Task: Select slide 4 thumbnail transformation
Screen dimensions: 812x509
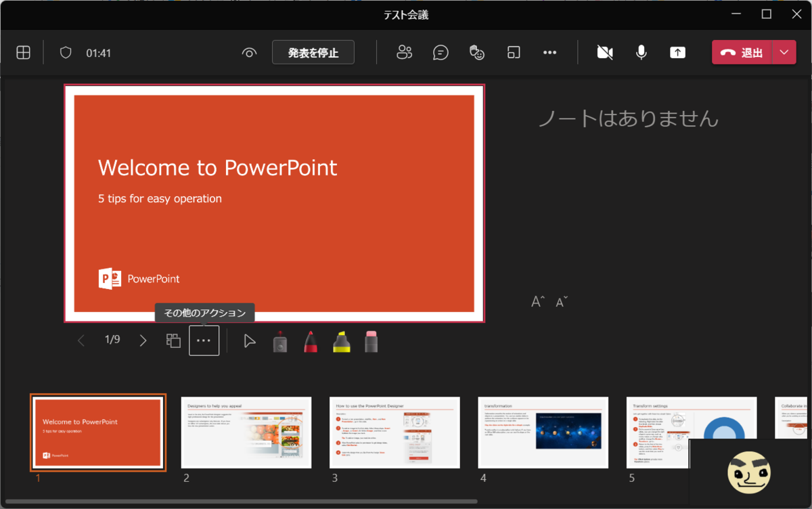Action: point(543,433)
